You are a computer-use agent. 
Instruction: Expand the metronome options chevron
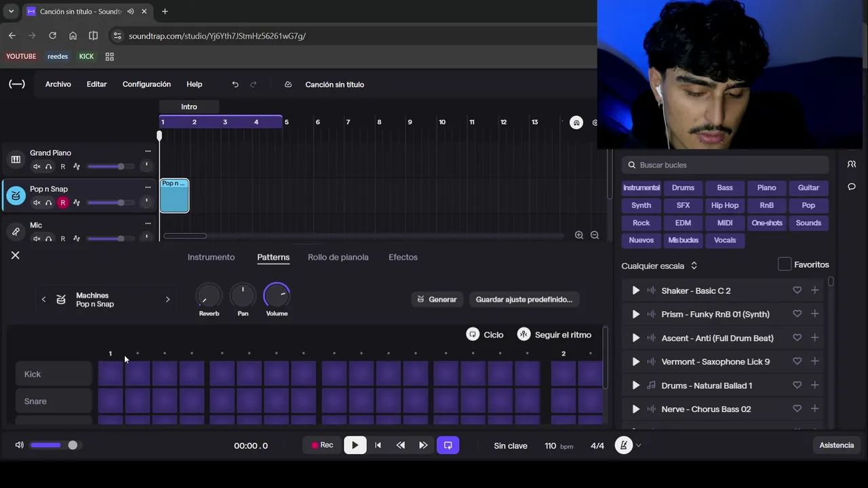tap(638, 445)
